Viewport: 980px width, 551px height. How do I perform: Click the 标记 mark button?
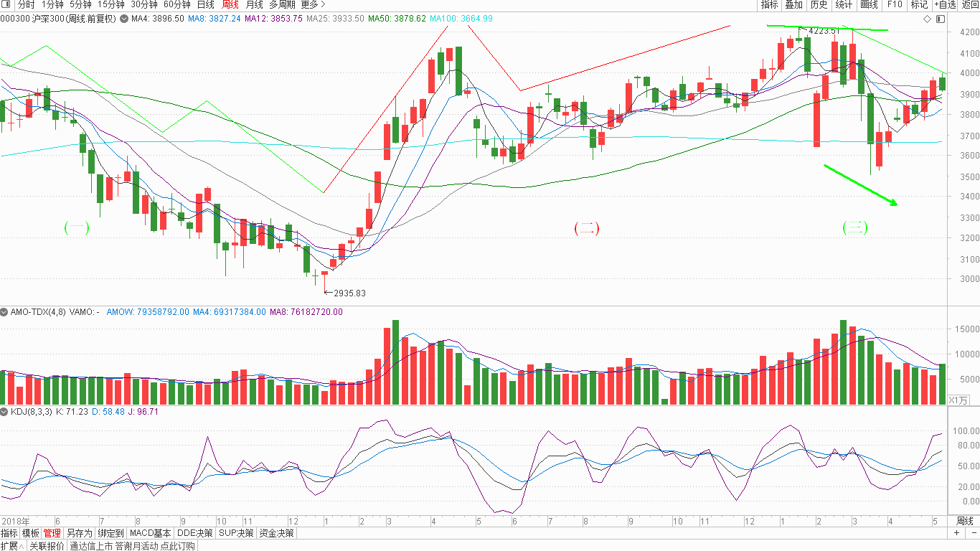pyautogui.click(x=919, y=4)
